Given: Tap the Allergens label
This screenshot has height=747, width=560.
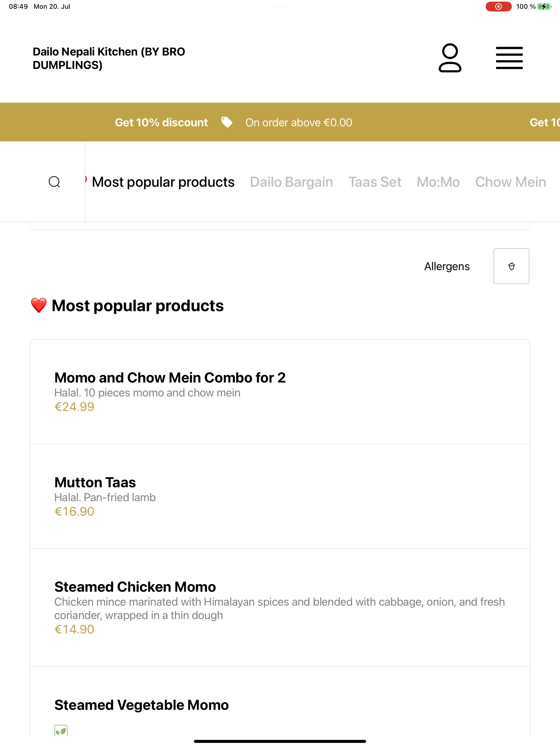Looking at the screenshot, I should 447,266.
